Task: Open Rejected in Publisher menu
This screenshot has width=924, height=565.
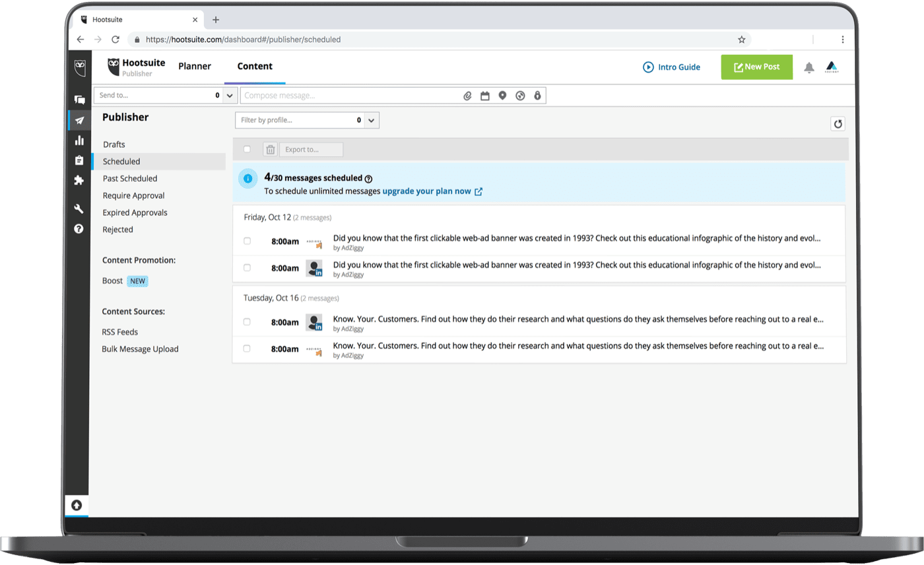Action: 117,230
